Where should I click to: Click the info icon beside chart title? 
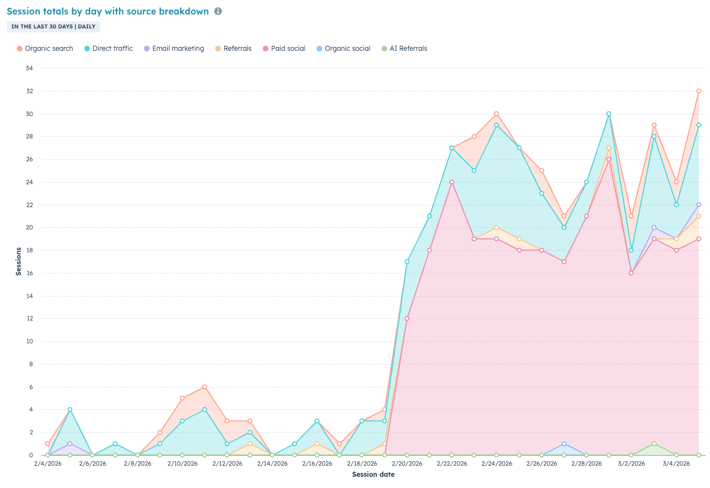click(x=218, y=11)
